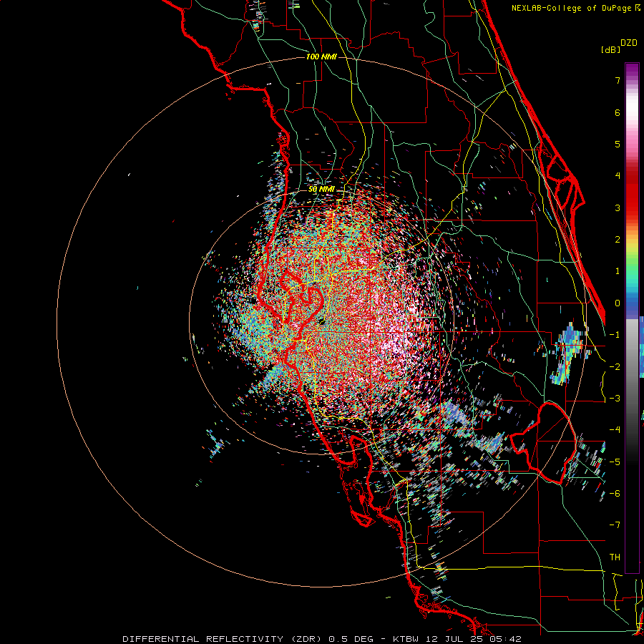This screenshot has height=644, width=644.
Task: Click the 5 value on color scale
Action: click(x=618, y=144)
